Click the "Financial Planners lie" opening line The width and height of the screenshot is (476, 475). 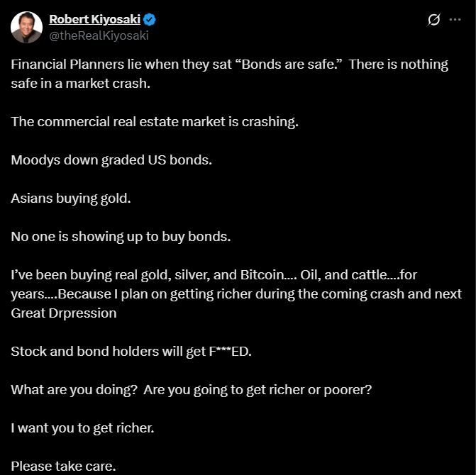(x=230, y=65)
